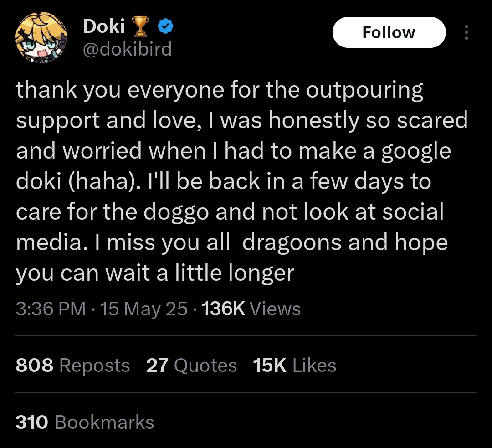Screen dimensions: 492x448
Task: Click 'google' in the tweet text
Action: pyautogui.click(x=415, y=151)
